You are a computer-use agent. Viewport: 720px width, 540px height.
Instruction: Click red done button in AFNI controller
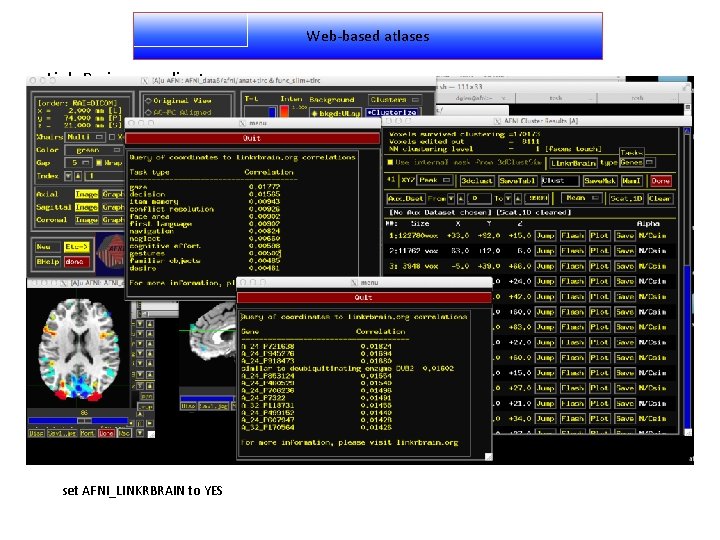[x=76, y=262]
